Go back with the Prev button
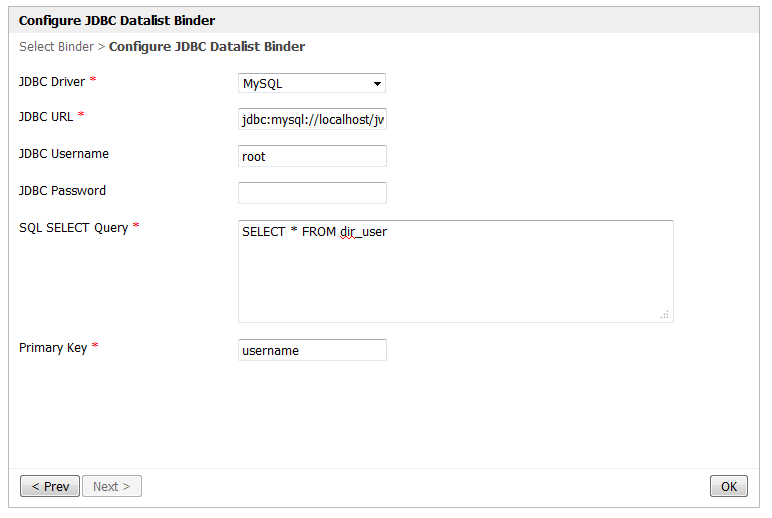The width and height of the screenshot is (772, 518). click(x=50, y=486)
